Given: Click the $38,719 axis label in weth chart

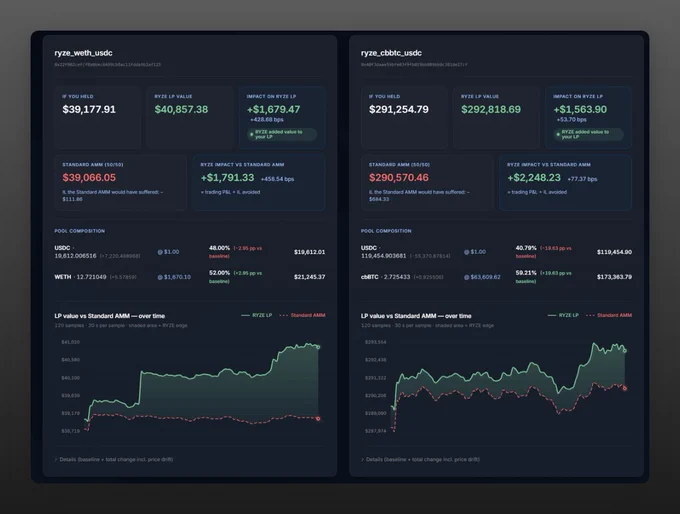Looking at the screenshot, I should point(71,431).
